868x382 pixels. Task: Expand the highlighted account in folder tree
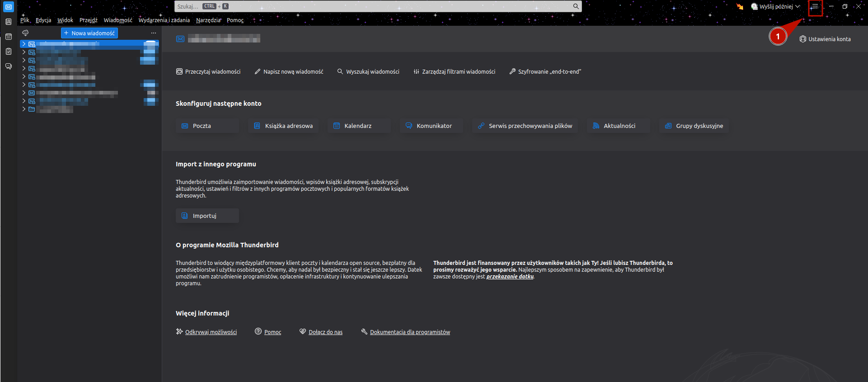click(x=23, y=44)
